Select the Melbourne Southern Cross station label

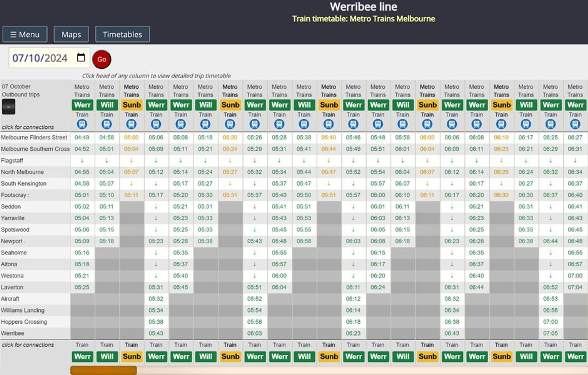coord(35,149)
